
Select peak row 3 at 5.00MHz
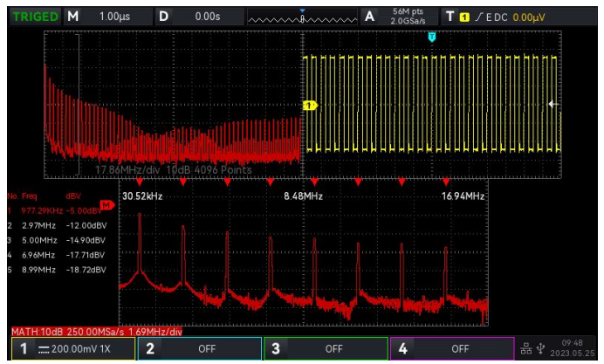[x=57, y=240]
